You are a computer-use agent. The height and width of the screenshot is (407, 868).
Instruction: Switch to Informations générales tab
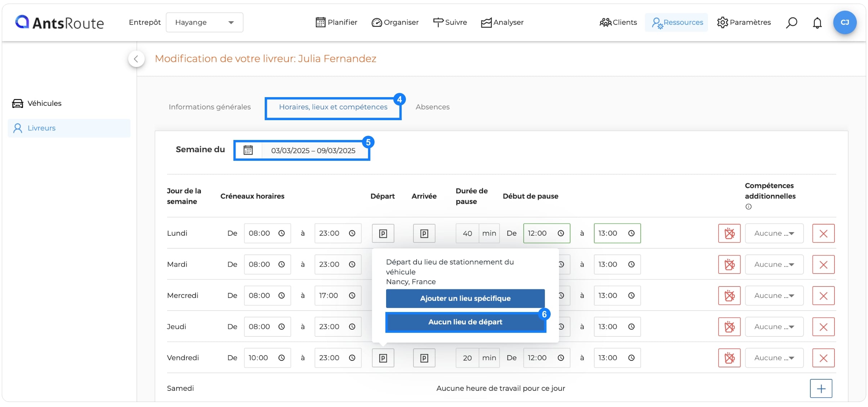[210, 107]
